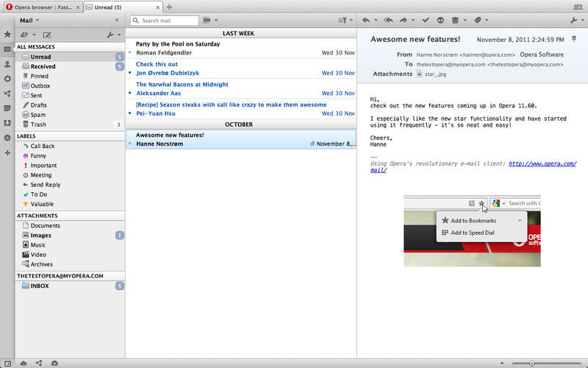This screenshot has height=368, width=588.
Task: Compose a new message with pencil icon
Action: pyautogui.click(x=47, y=35)
